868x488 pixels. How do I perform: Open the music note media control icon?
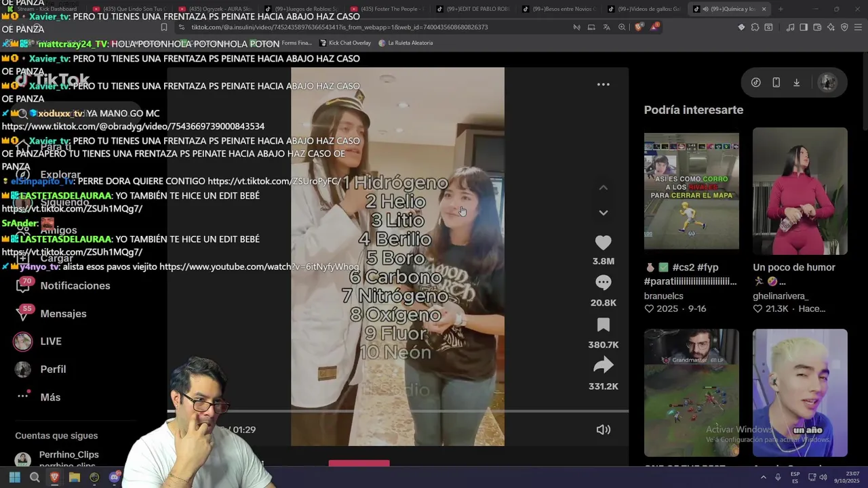[x=790, y=27]
